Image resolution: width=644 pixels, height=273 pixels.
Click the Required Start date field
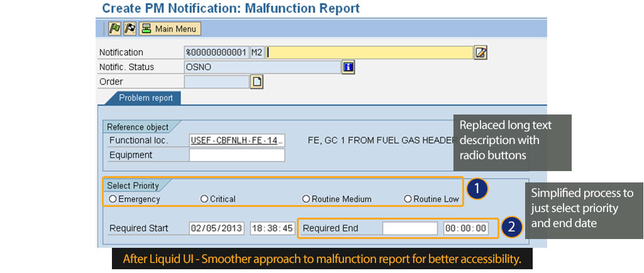click(x=216, y=228)
